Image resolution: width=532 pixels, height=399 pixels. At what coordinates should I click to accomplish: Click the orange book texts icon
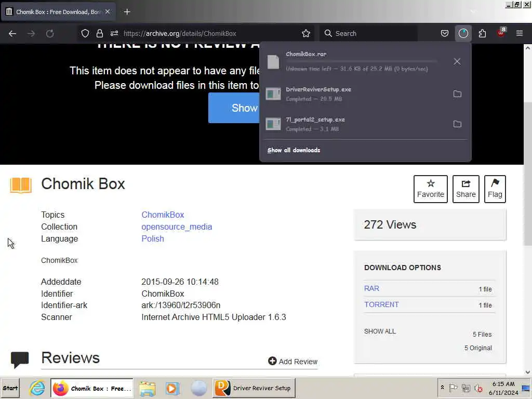21,185
